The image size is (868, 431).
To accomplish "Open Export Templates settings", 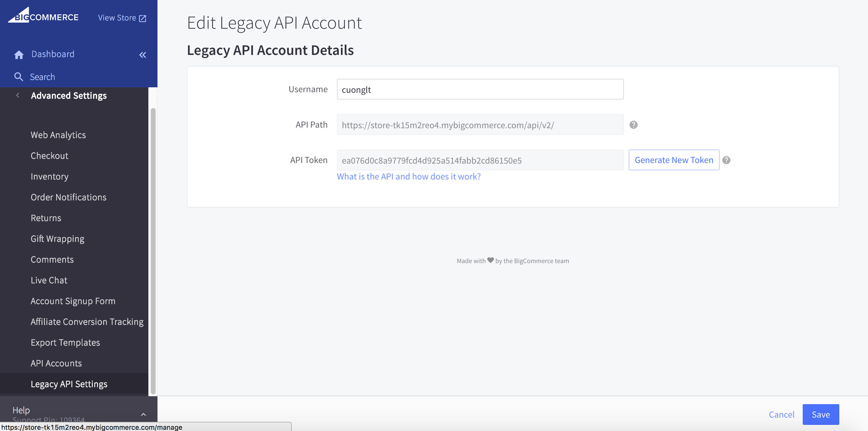I will tap(65, 342).
